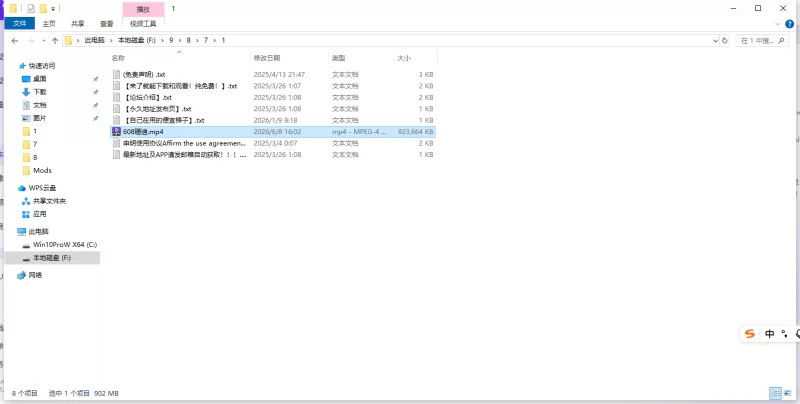Click the Up directory arrow icon
The image size is (800, 404).
pos(55,41)
